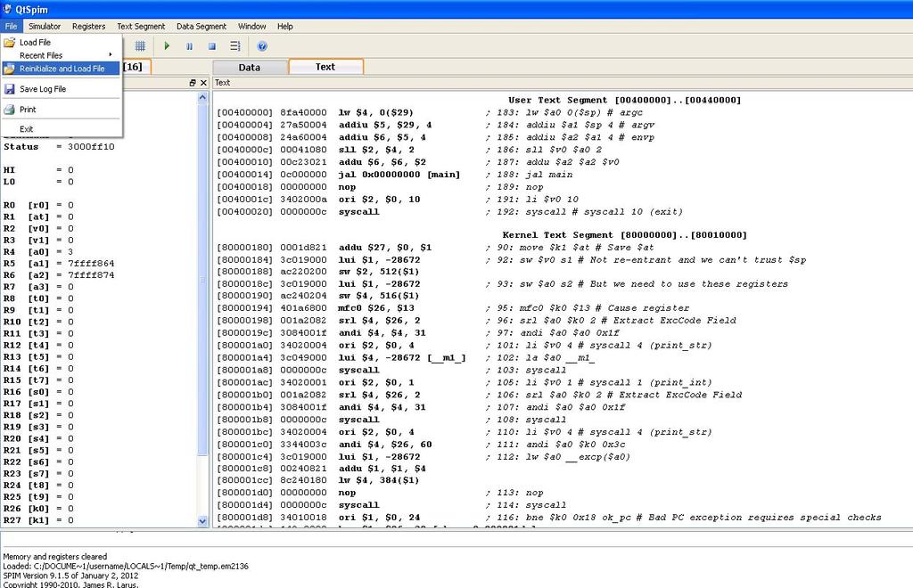This screenshot has height=588, width=913.
Task: Click the Text pane title label
Action: point(222,83)
